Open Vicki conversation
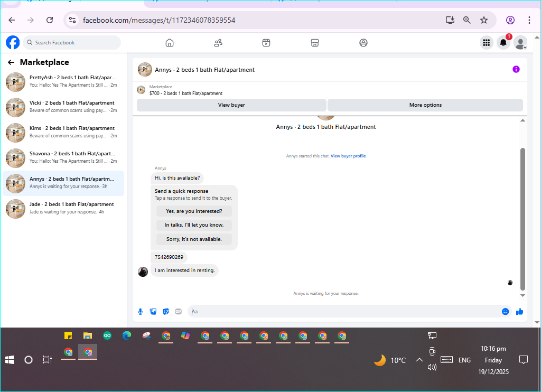The image size is (541, 392). (63, 107)
